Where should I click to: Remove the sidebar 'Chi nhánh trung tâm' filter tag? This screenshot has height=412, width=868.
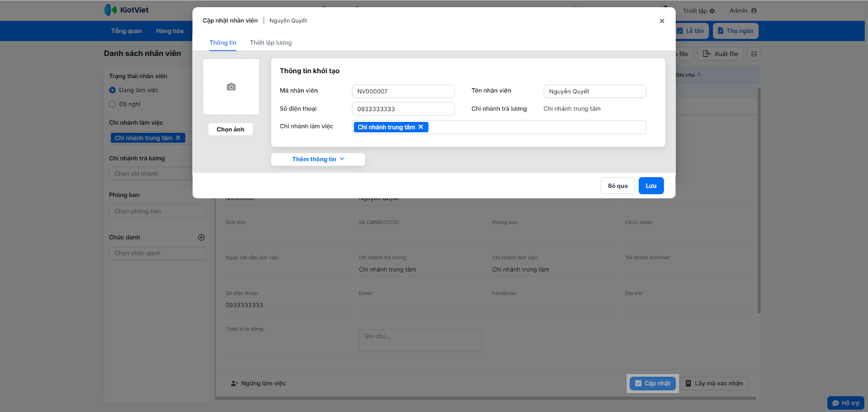click(178, 138)
